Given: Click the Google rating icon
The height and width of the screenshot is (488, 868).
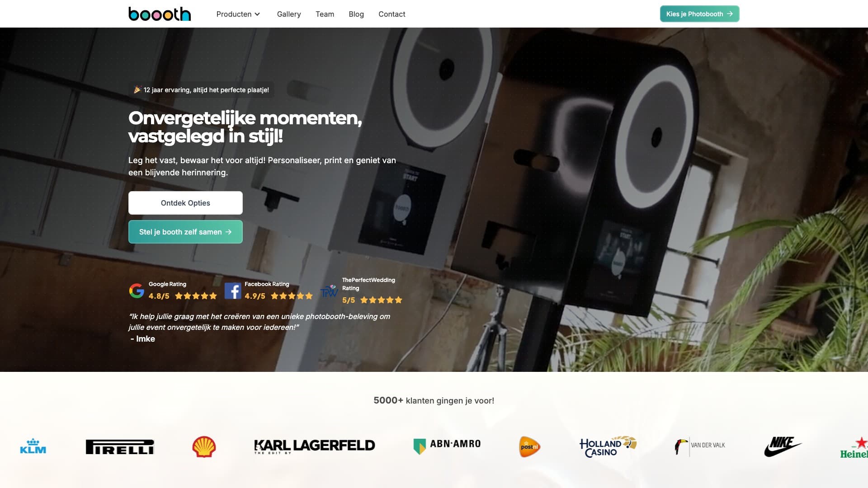Looking at the screenshot, I should click(137, 291).
